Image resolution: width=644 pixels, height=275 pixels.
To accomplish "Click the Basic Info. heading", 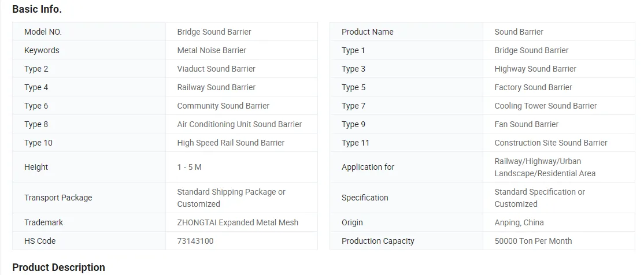I will click(x=37, y=9).
